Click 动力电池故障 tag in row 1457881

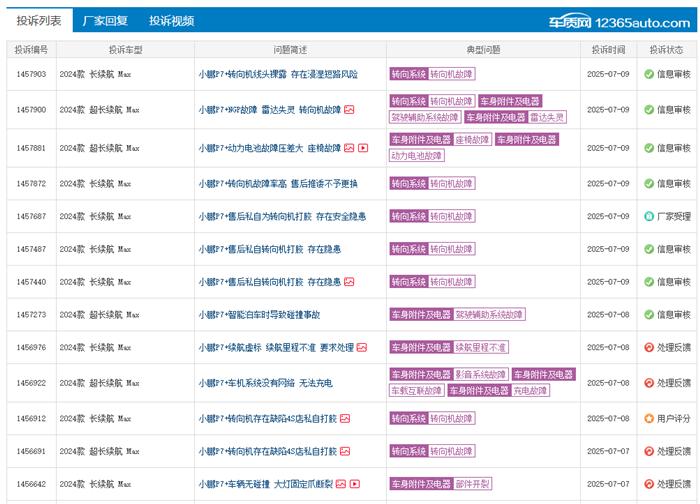point(417,155)
